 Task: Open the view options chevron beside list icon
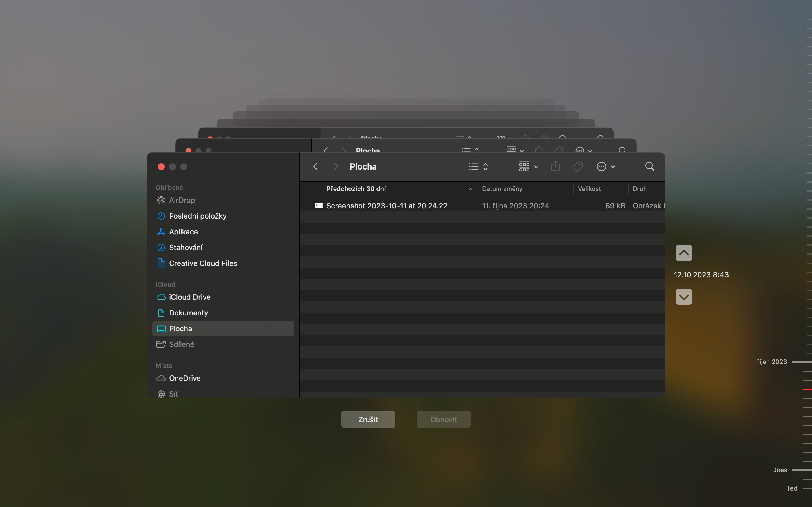486,166
